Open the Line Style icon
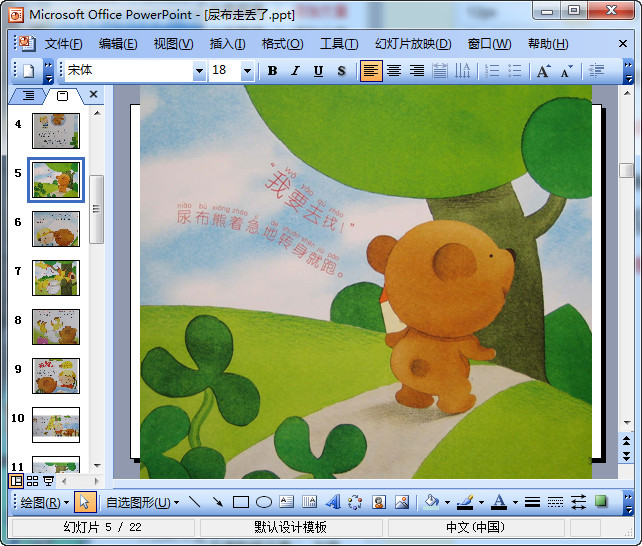The height and width of the screenshot is (546, 642). (532, 502)
